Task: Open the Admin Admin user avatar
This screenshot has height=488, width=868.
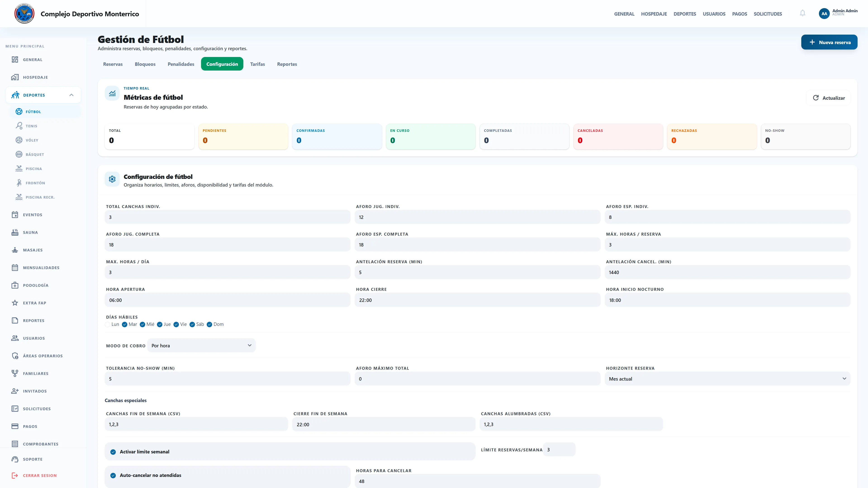Action: 824,14
